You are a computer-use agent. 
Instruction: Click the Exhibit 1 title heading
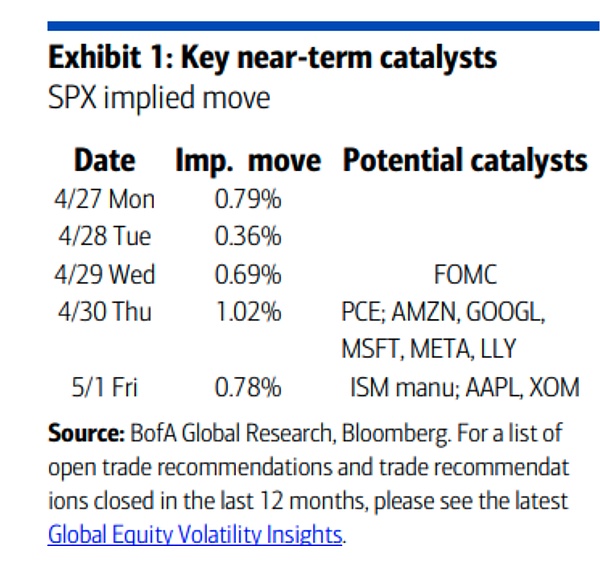272,58
